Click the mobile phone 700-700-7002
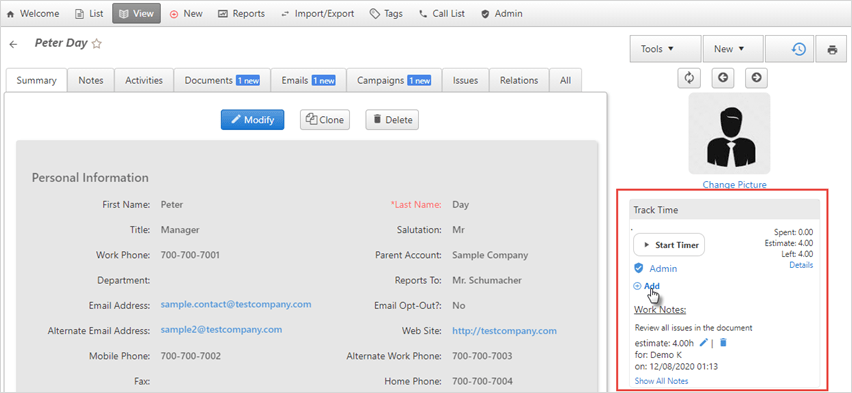The image size is (852, 393). click(191, 356)
